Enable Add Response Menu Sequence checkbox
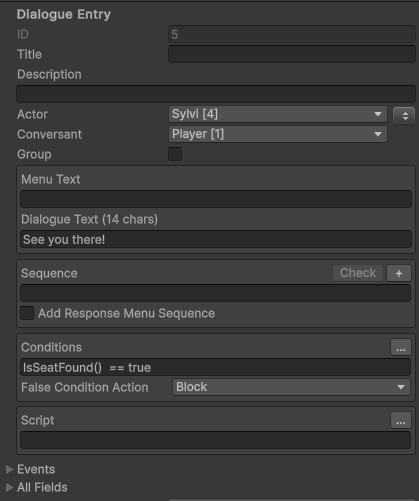This screenshot has width=419, height=501. pos(27,313)
